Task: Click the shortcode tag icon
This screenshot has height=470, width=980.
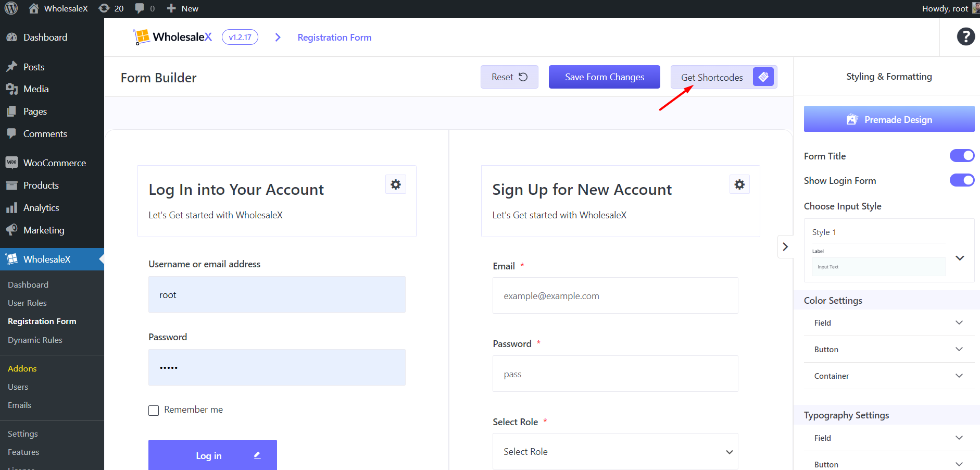Action: (x=763, y=77)
